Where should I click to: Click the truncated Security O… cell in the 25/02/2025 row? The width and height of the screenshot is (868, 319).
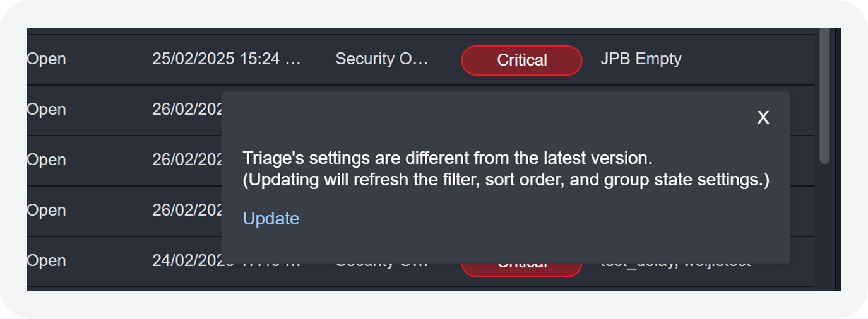pos(381,59)
